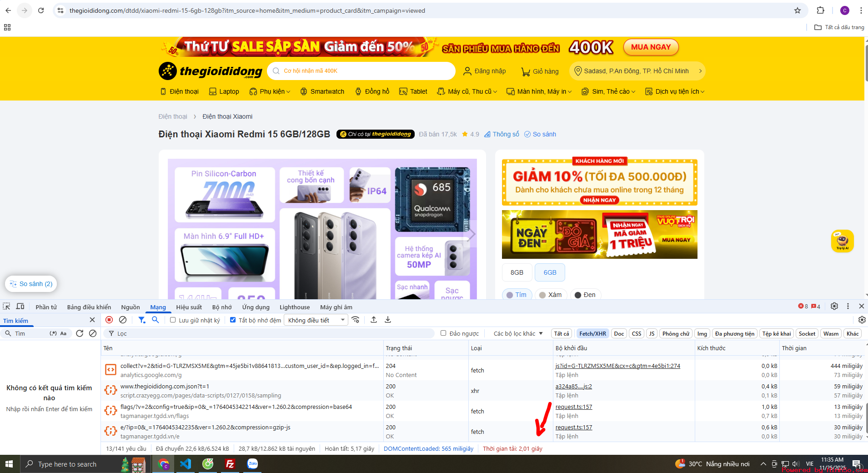Select the 8GB storage option

click(517, 272)
